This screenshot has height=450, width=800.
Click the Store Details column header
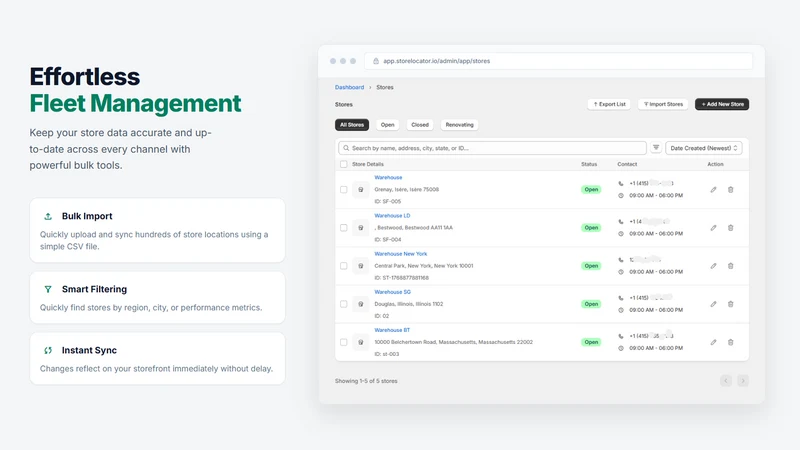click(368, 164)
